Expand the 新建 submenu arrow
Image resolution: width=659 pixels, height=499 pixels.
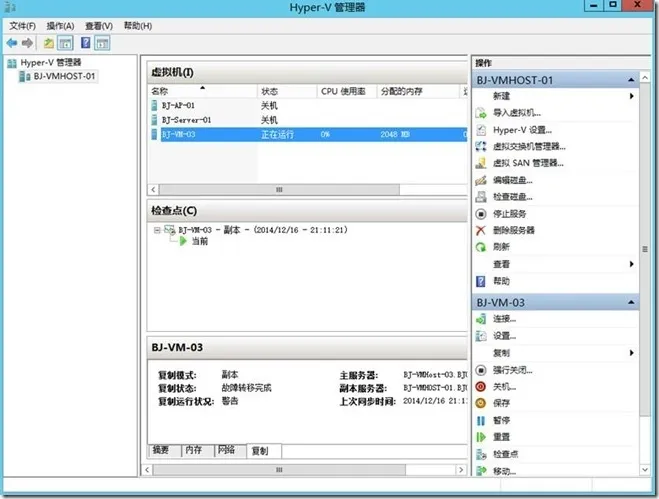click(631, 96)
